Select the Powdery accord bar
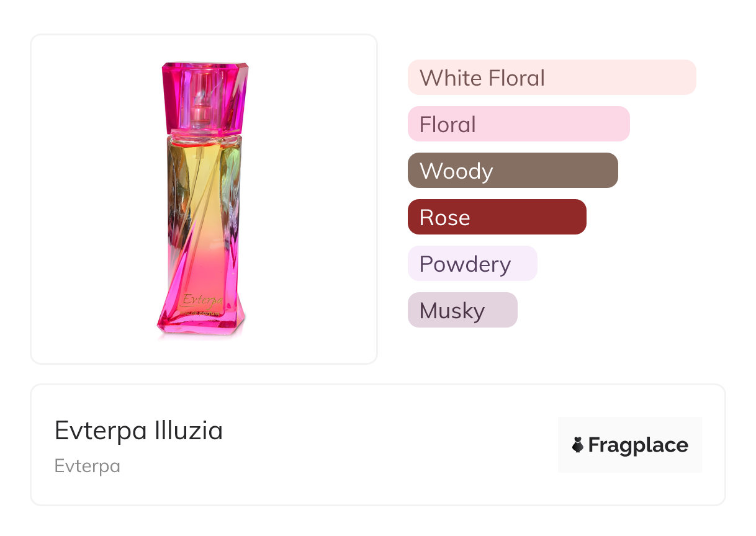 (472, 264)
